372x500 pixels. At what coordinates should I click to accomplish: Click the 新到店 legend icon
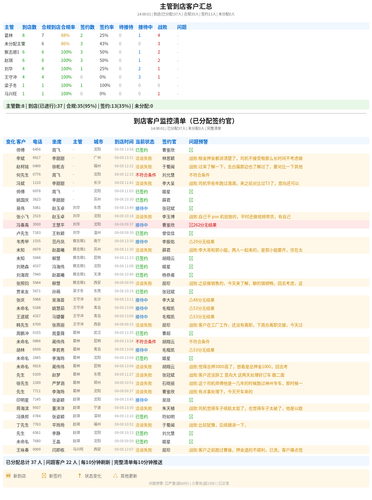[8, 476]
